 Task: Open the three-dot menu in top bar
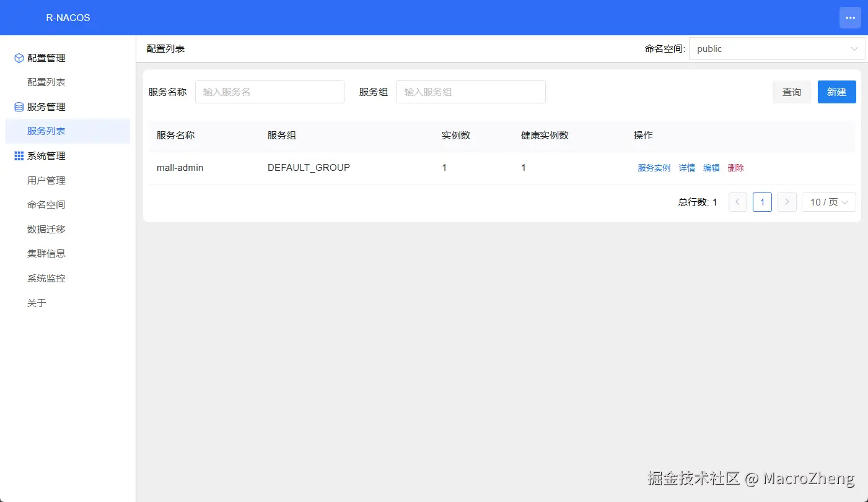[850, 18]
